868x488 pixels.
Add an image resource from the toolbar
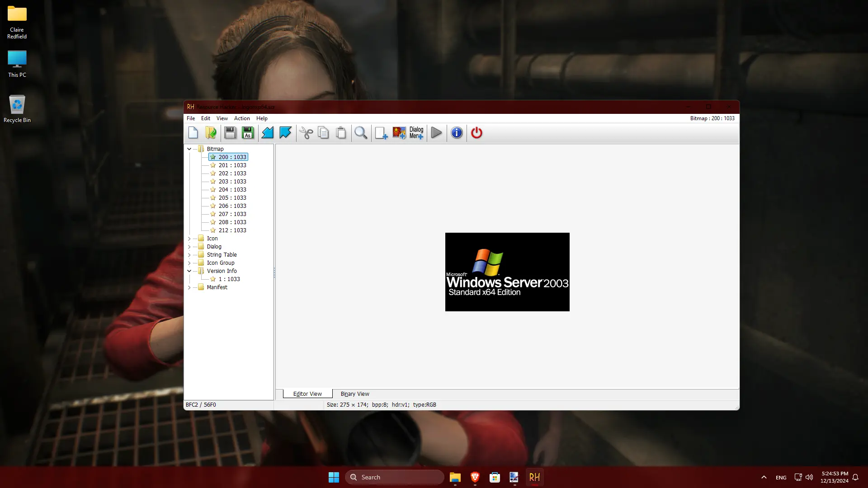(399, 133)
